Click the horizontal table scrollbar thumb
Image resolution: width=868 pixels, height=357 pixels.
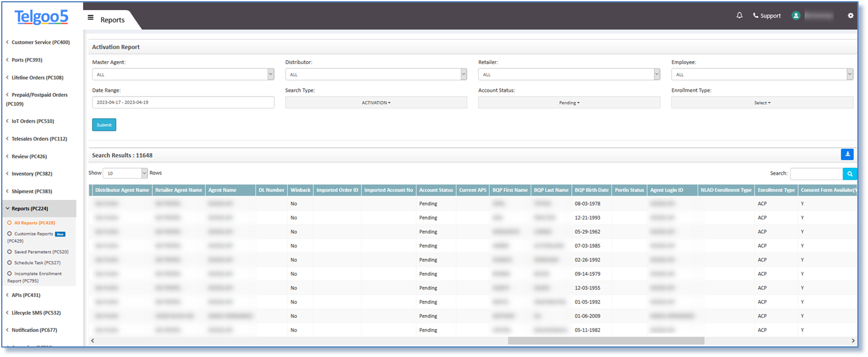[x=606, y=341]
